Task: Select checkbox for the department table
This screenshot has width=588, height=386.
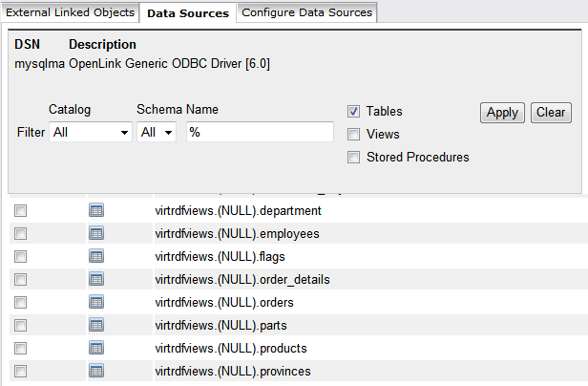Action: click(21, 210)
